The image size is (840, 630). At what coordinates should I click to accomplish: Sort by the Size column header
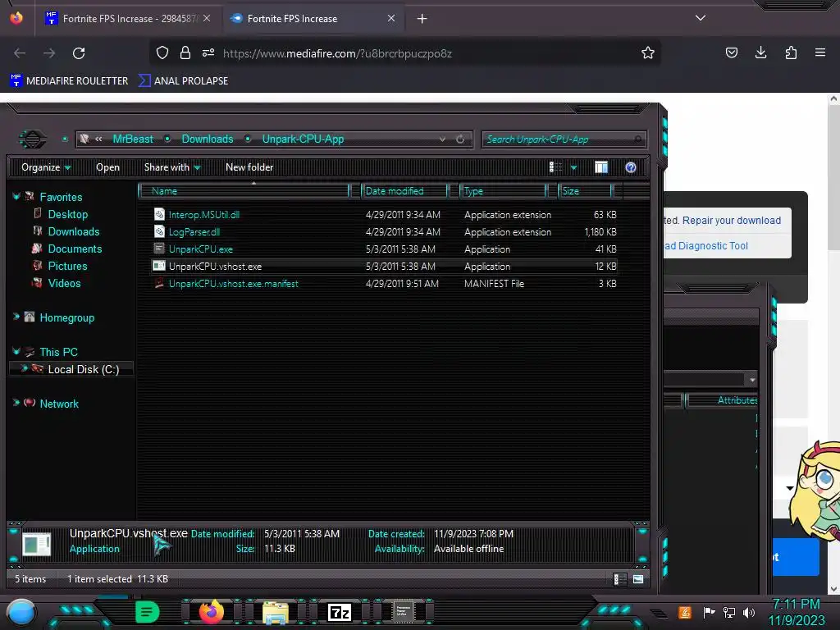pyautogui.click(x=586, y=191)
